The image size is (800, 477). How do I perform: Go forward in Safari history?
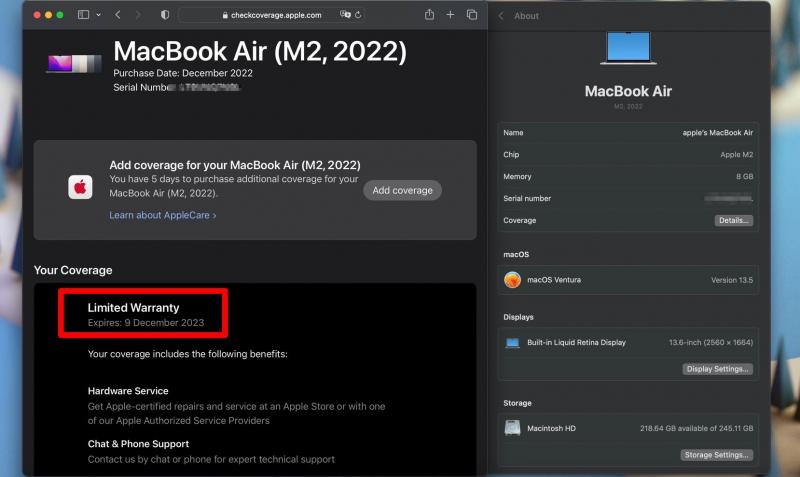[138, 15]
